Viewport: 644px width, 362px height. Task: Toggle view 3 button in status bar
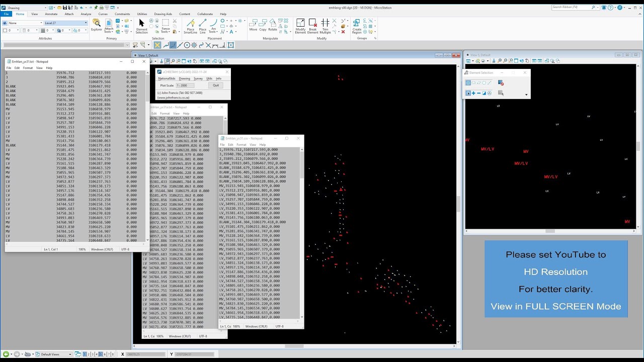[x=93, y=354]
